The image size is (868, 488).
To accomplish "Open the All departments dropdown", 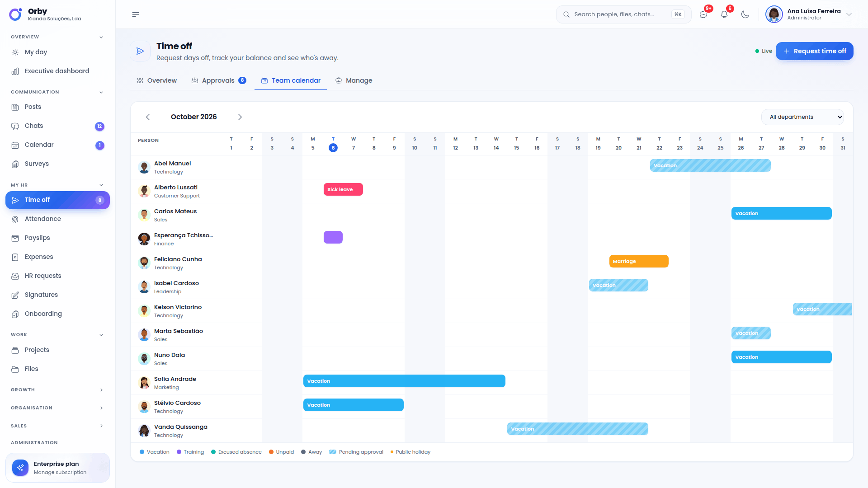I will (802, 117).
